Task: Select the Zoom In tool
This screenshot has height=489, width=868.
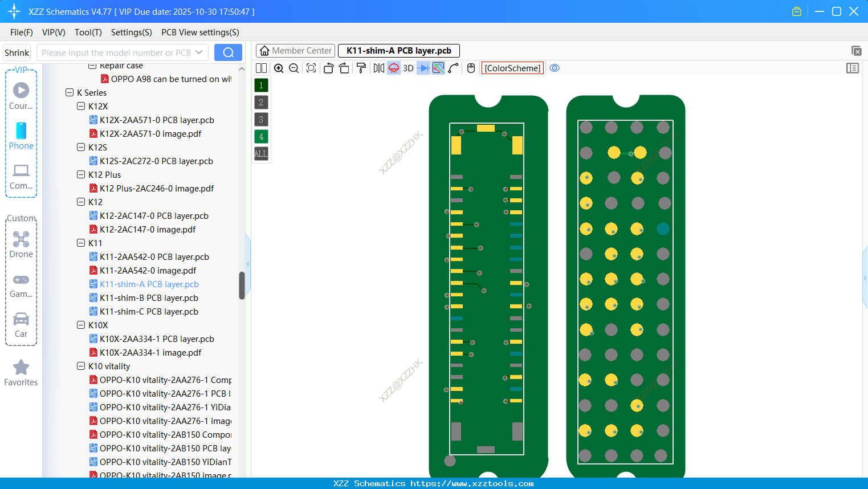Action: point(279,68)
